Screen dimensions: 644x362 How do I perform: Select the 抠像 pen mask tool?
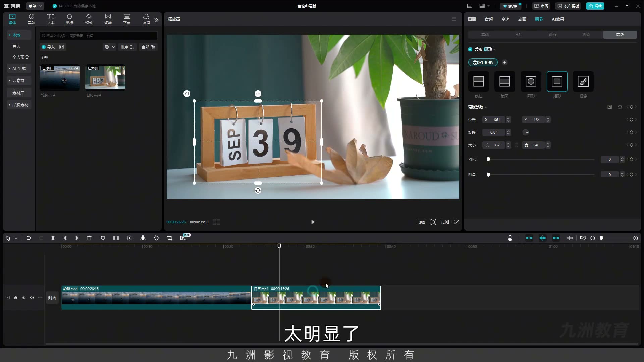point(583,81)
